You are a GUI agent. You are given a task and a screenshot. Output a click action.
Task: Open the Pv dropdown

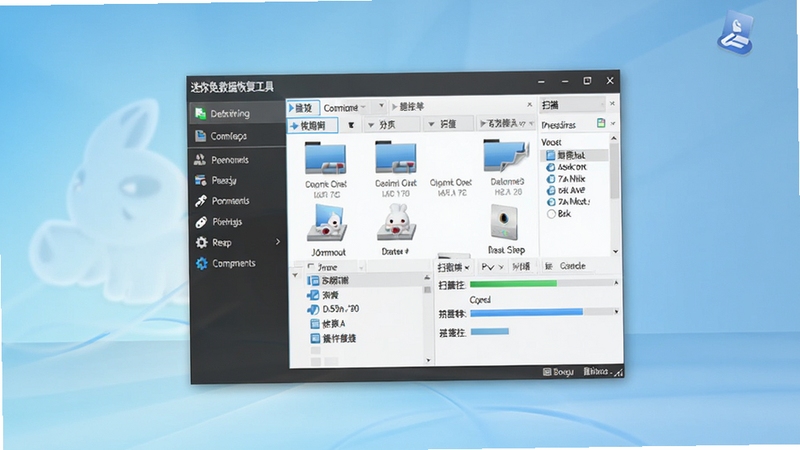492,267
